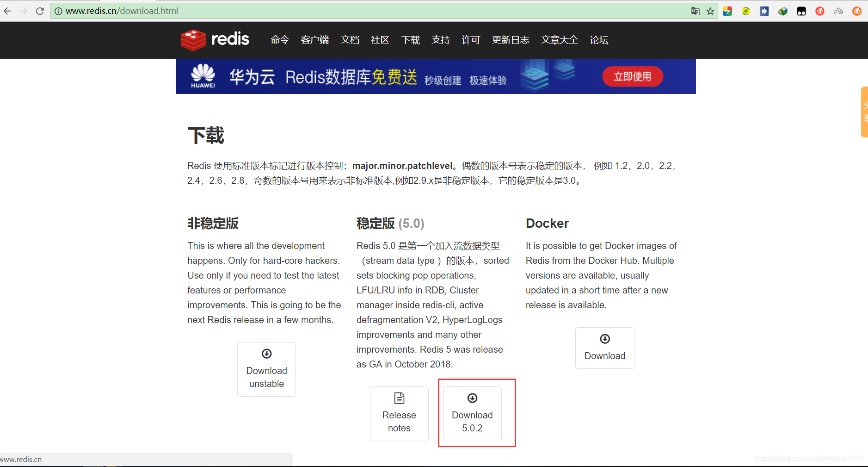868x467 pixels.
Task: Click the browser back arrow
Action: tap(7, 11)
